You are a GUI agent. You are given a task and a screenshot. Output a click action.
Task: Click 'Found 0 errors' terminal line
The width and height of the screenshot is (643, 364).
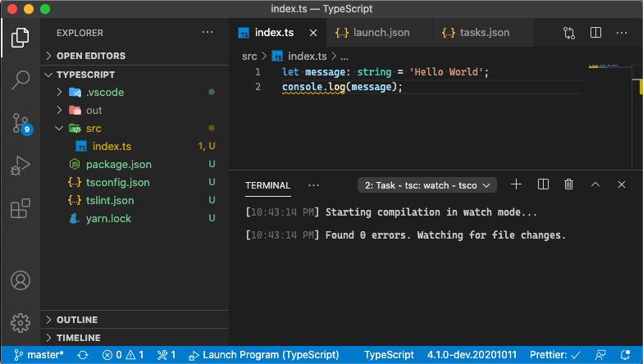pos(405,235)
